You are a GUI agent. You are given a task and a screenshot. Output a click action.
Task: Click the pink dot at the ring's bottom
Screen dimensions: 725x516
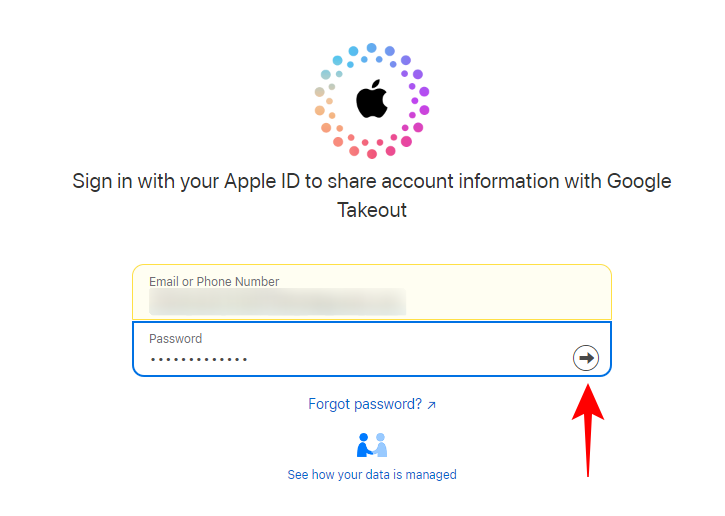372,154
